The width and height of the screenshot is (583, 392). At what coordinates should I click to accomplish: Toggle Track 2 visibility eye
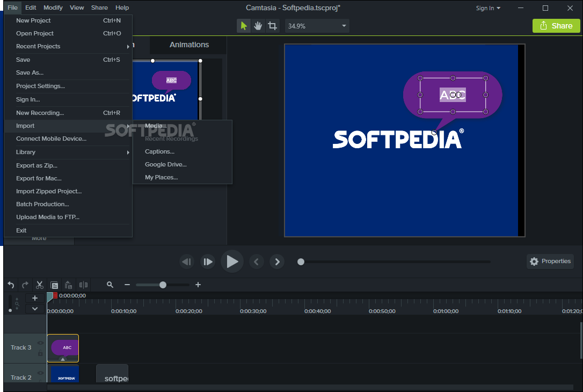coord(40,373)
